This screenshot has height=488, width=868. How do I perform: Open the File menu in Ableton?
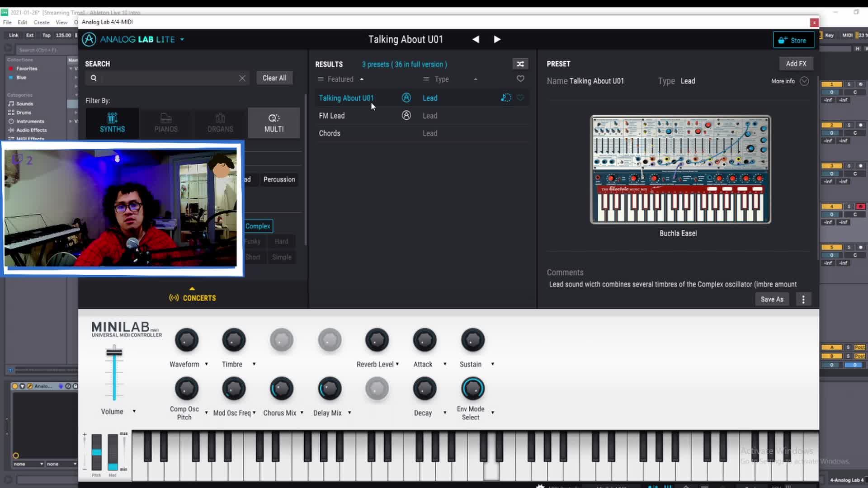[7, 22]
